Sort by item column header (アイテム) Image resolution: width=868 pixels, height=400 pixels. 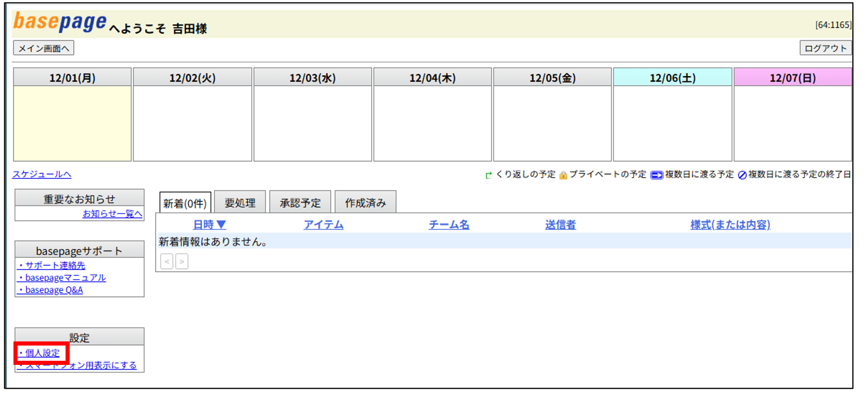[323, 225]
